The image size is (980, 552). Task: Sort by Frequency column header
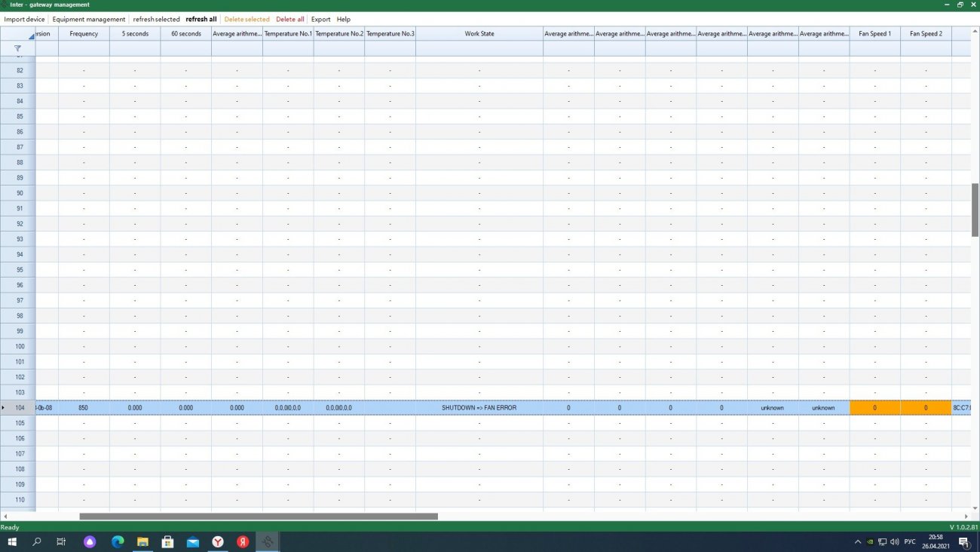pos(84,34)
